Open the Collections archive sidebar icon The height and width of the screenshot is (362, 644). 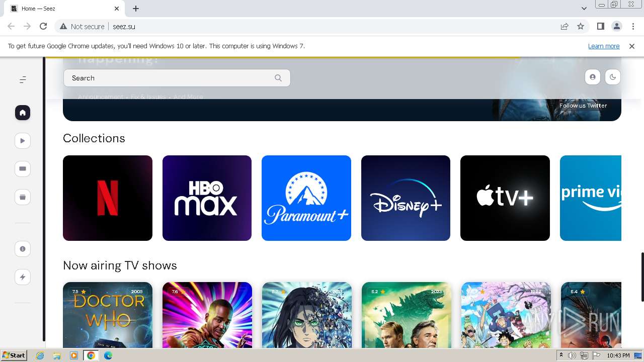pyautogui.click(x=23, y=197)
